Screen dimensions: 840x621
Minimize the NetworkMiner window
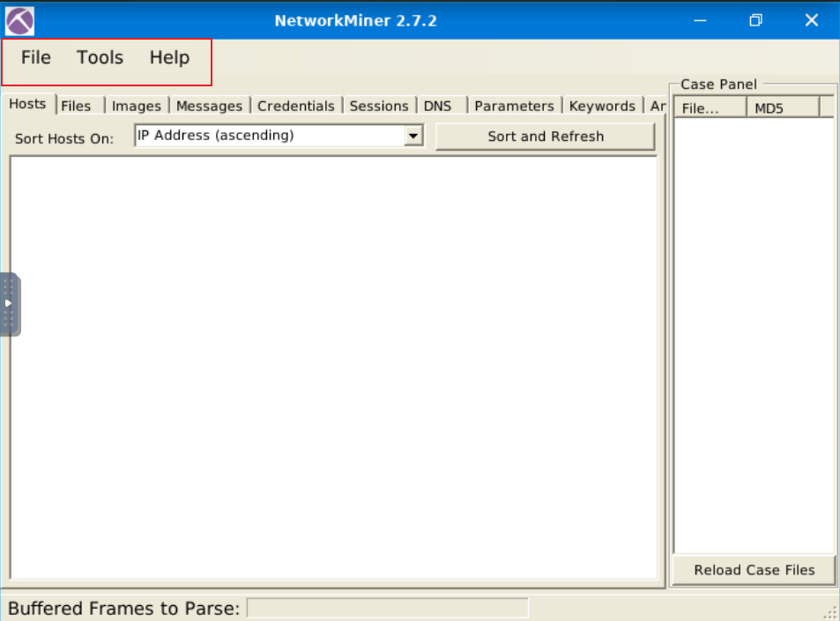(700, 21)
